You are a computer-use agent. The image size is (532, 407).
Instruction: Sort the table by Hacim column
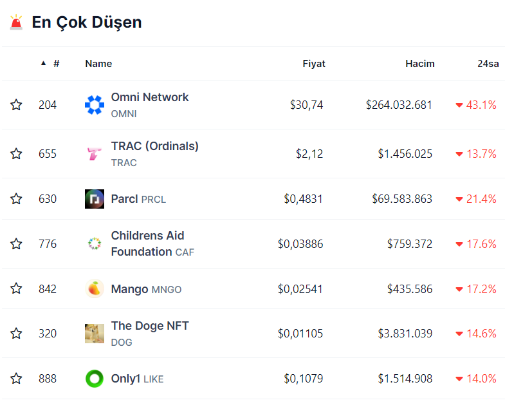tap(419, 64)
